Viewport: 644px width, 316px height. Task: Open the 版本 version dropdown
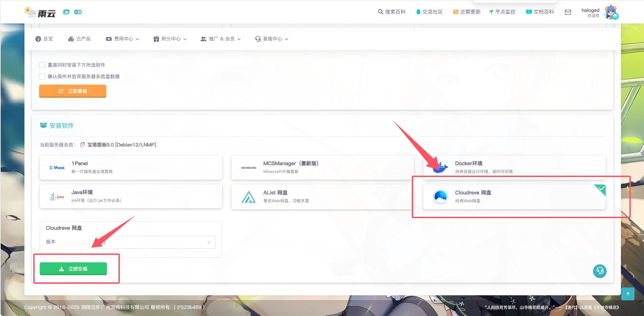(x=152, y=242)
